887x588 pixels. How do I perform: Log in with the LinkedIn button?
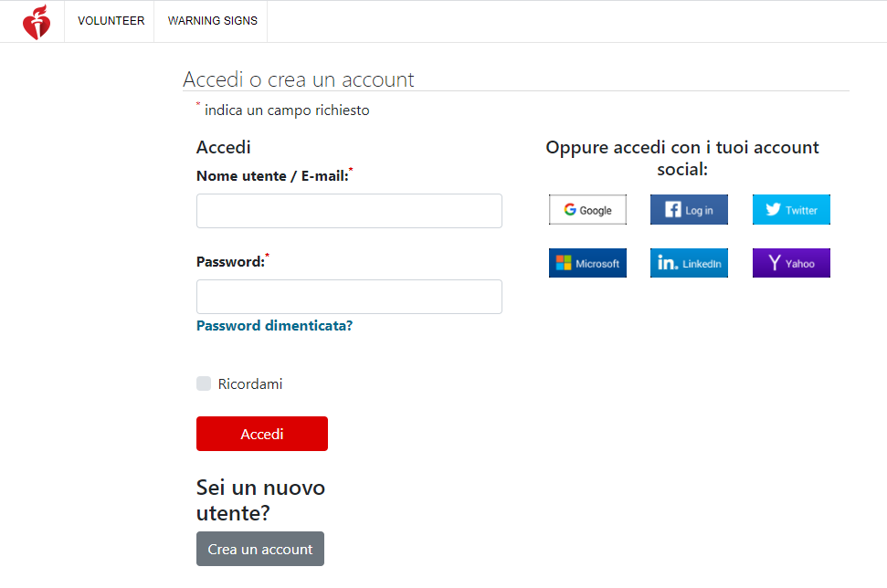689,263
